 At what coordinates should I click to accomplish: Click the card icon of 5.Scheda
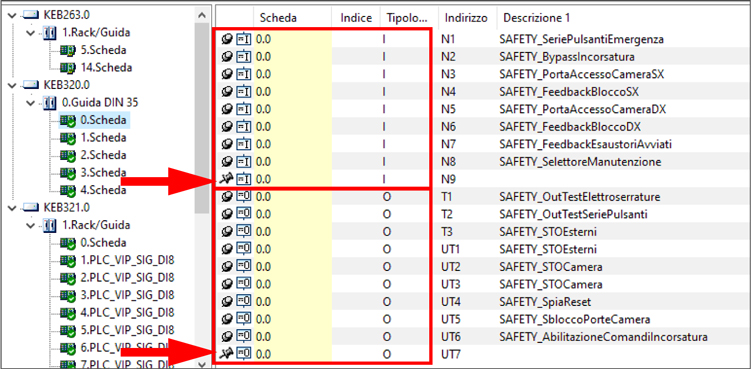point(68,50)
